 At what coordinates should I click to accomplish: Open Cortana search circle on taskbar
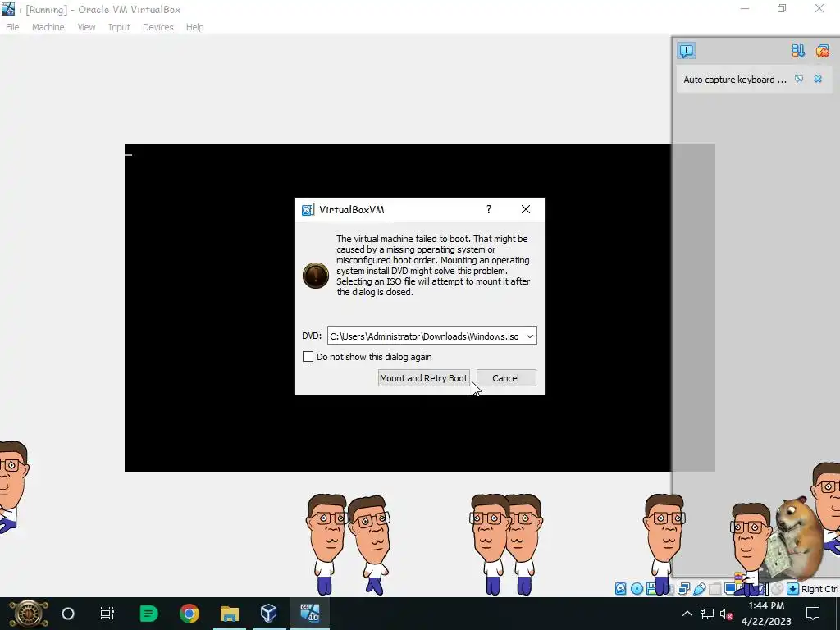click(68, 614)
